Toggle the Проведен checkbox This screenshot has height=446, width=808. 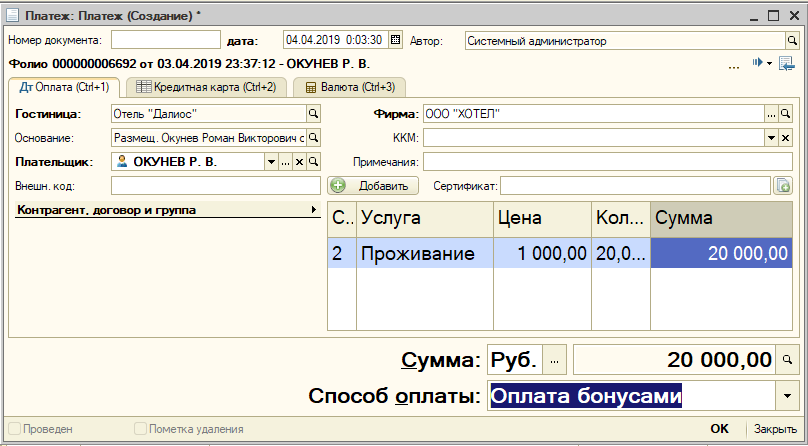pyautogui.click(x=15, y=428)
